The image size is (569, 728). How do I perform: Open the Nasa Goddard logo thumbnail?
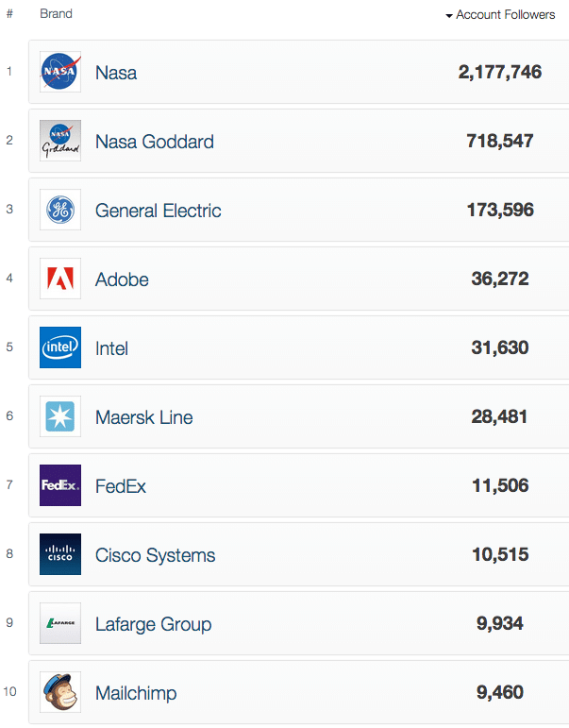tap(60, 141)
